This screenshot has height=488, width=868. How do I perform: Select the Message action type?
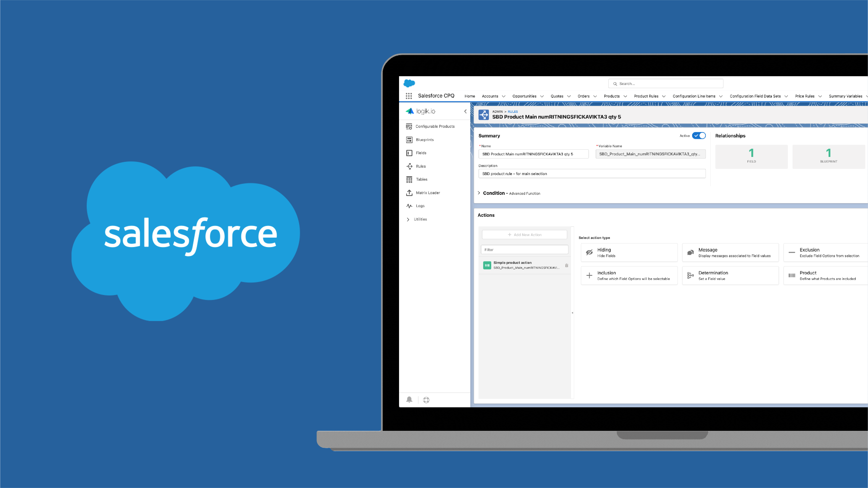click(730, 252)
